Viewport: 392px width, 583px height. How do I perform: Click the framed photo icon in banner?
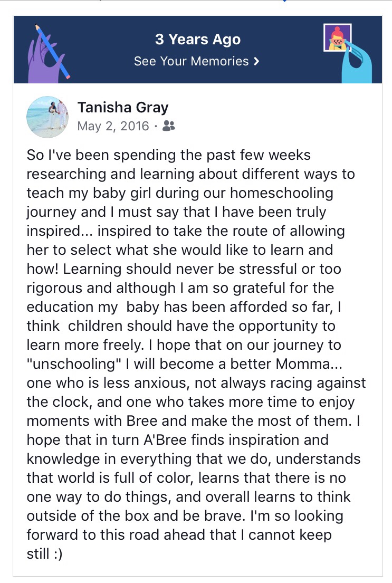click(x=337, y=38)
